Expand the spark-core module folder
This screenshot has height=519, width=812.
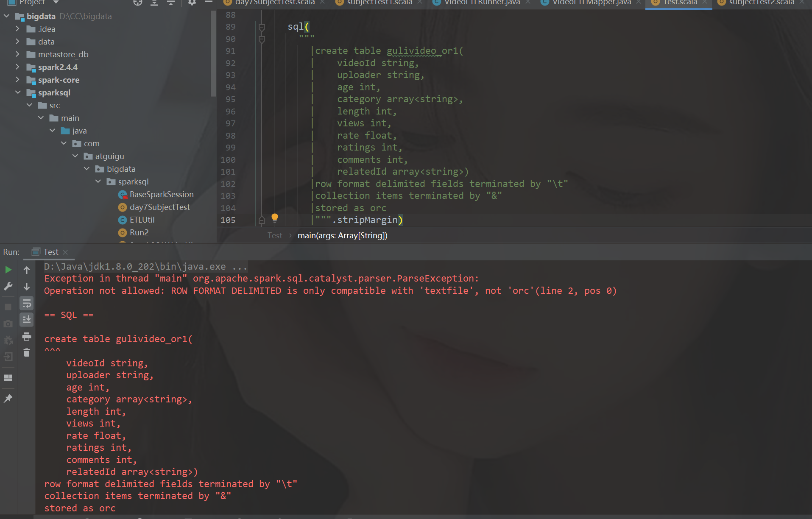coord(17,80)
